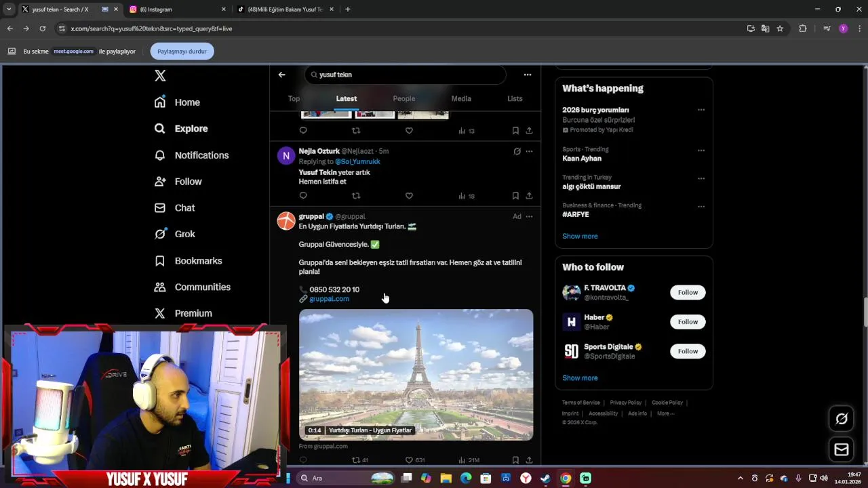Open the Follow sidebar item
The height and width of the screenshot is (488, 868).
coord(178,182)
